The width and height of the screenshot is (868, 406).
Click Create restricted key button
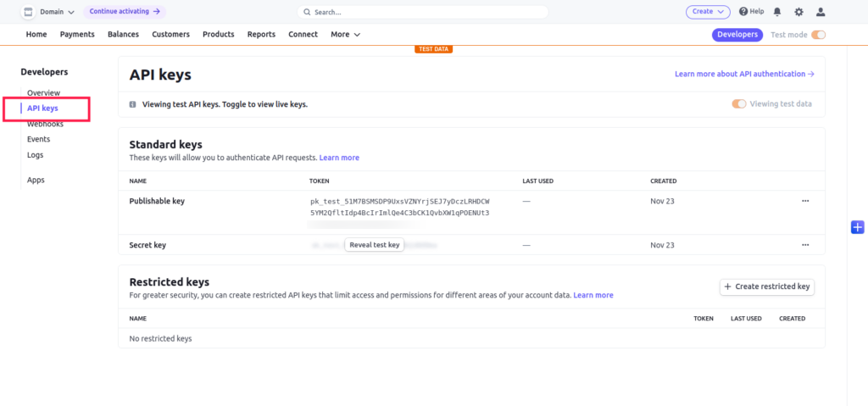point(767,287)
